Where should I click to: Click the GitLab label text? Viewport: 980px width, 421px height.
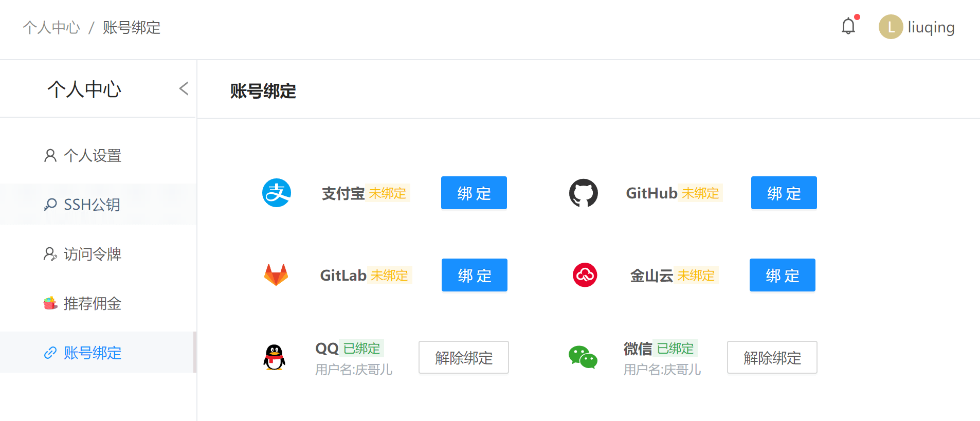tap(343, 276)
